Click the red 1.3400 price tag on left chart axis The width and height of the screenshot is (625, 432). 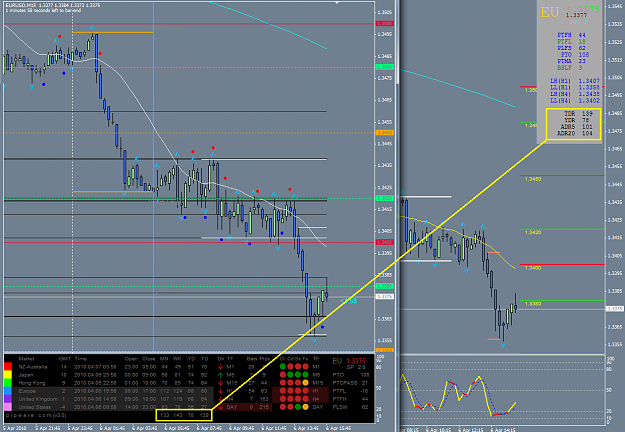(x=385, y=242)
